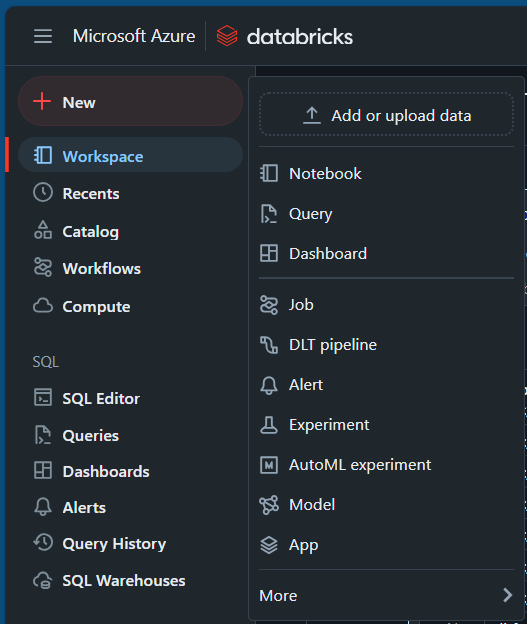Click the Model network icon

[x=269, y=505]
